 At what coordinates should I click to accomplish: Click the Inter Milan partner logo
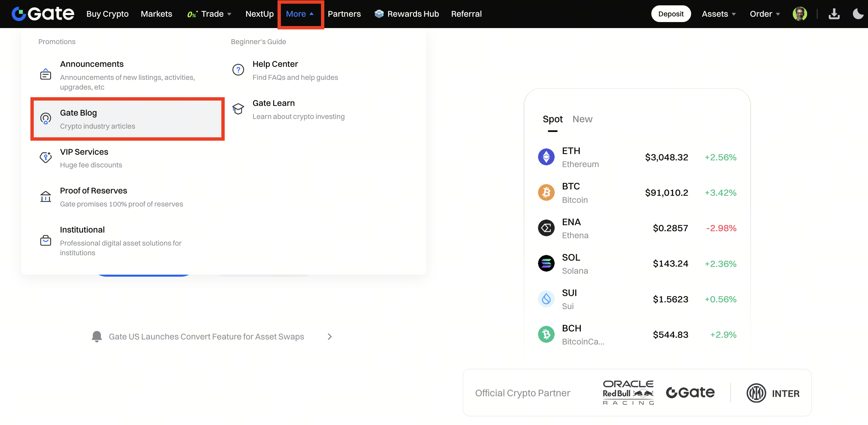(773, 393)
